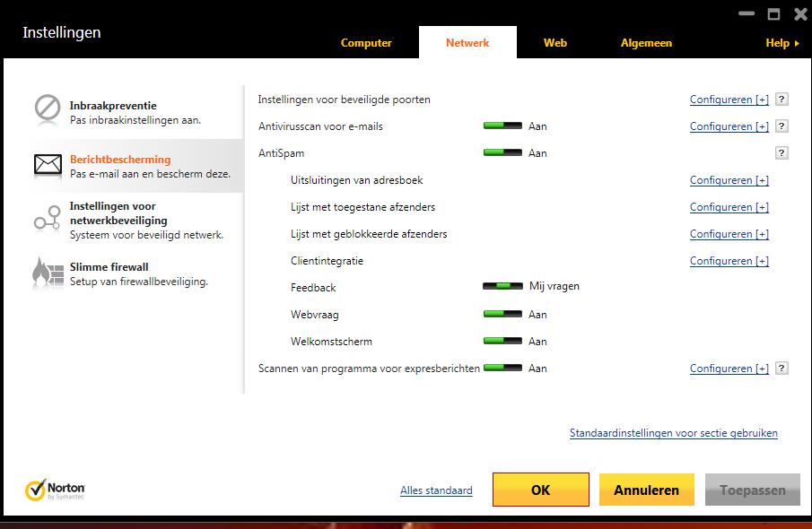Open the Computer settings tab
The image size is (812, 529).
366,42
